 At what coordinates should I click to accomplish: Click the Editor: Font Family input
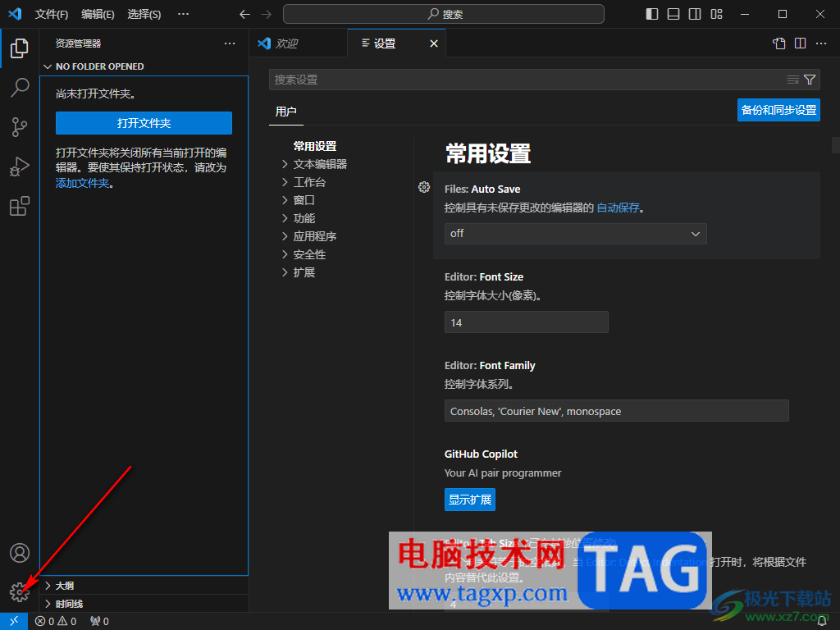(x=617, y=411)
